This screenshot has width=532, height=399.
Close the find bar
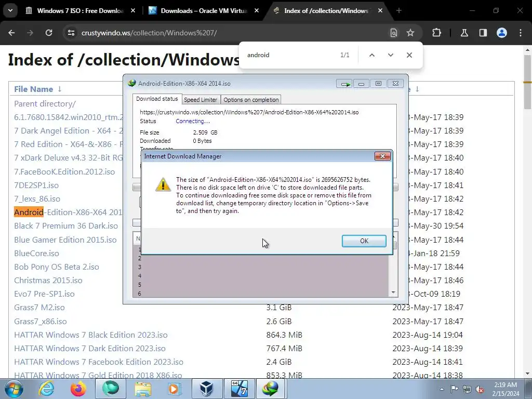coord(409,55)
